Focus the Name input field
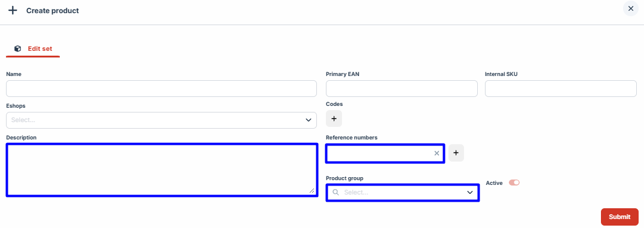This screenshot has width=644, height=228. point(161,89)
